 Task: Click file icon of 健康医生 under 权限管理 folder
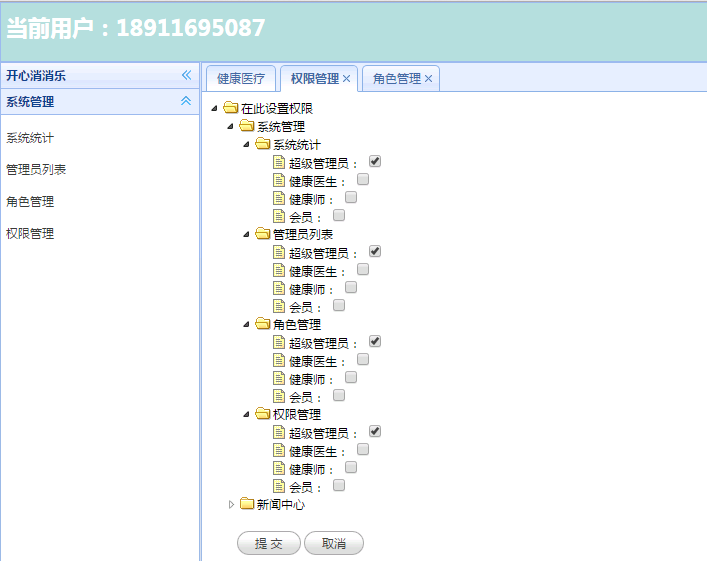pos(279,450)
